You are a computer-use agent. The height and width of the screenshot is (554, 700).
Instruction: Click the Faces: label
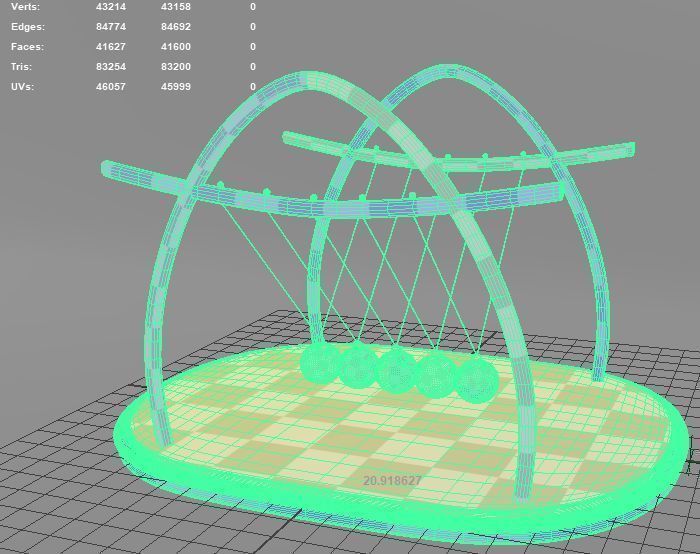tap(28, 47)
